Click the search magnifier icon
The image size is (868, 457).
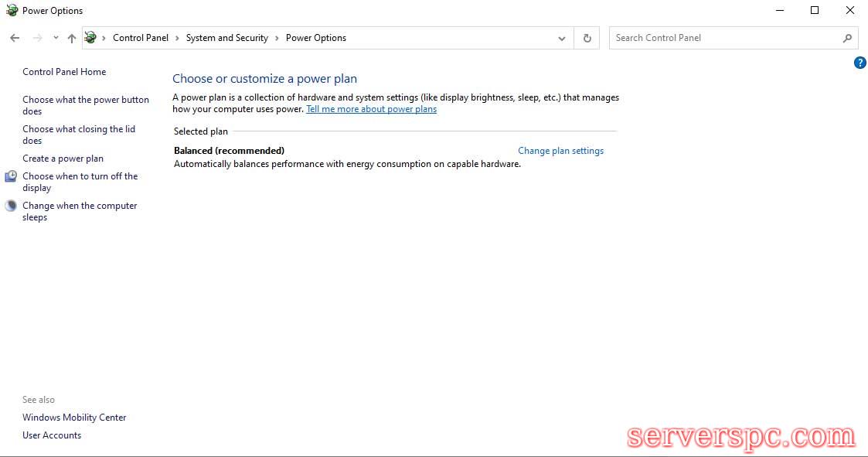pos(847,38)
